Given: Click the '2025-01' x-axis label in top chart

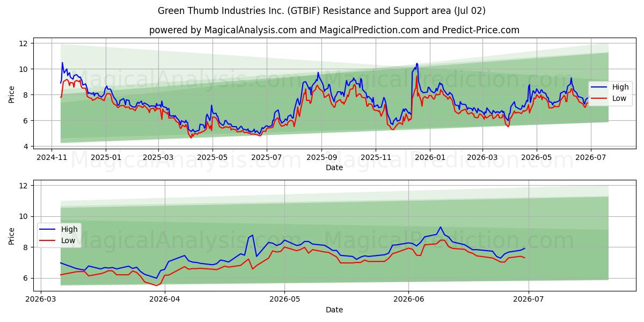Looking at the screenshot, I should (x=105, y=158).
